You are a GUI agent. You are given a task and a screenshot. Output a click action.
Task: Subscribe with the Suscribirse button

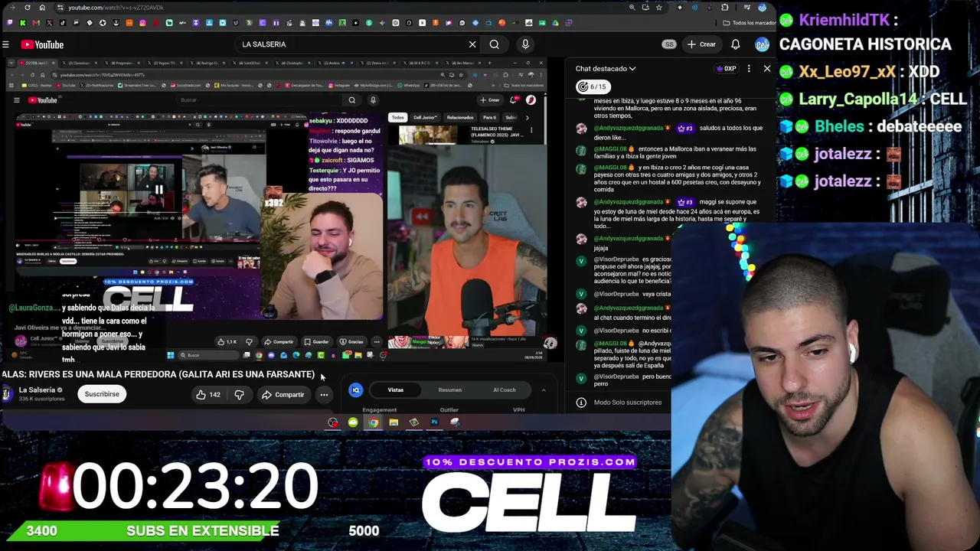click(x=102, y=395)
